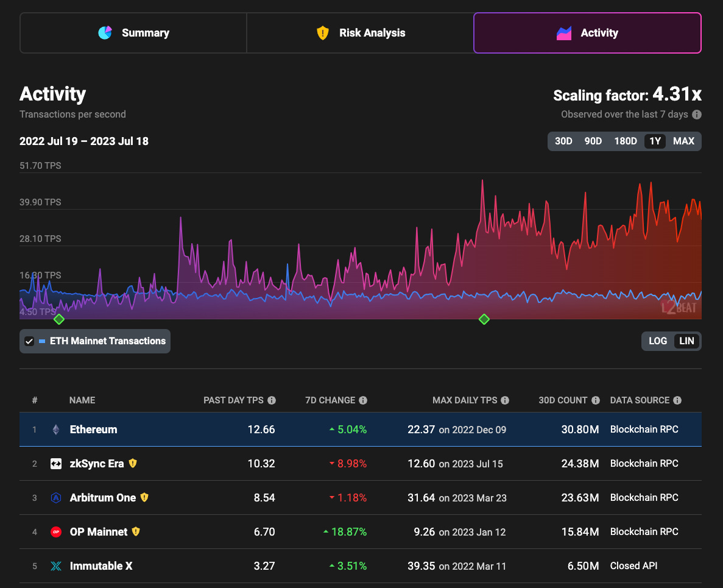Switch to the Risk Analysis tab
The image size is (723, 588).
point(360,33)
